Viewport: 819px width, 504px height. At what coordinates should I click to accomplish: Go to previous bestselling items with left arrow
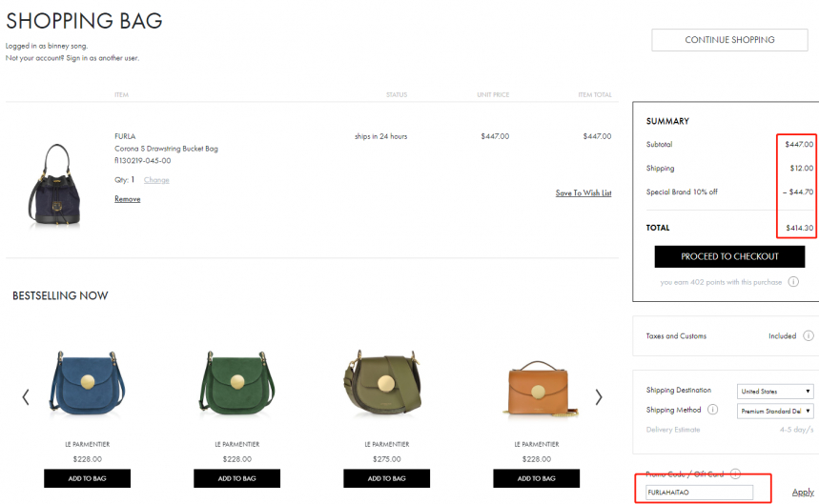pyautogui.click(x=26, y=397)
